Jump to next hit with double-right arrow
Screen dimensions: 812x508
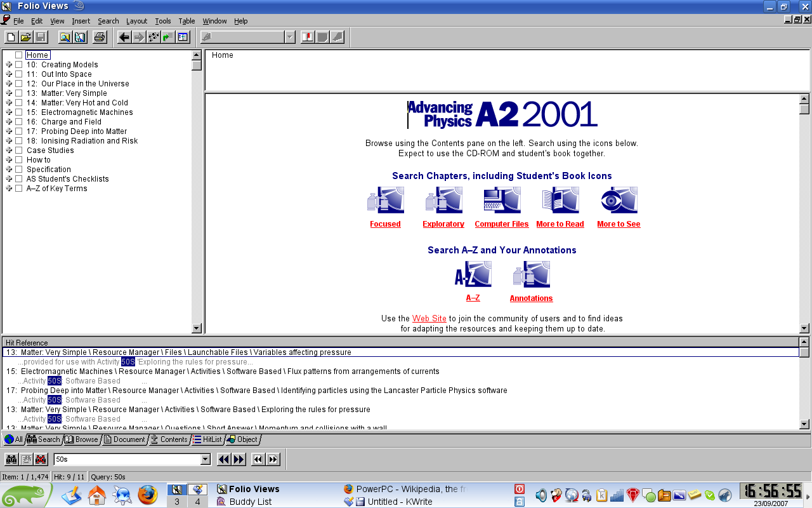tap(239, 459)
